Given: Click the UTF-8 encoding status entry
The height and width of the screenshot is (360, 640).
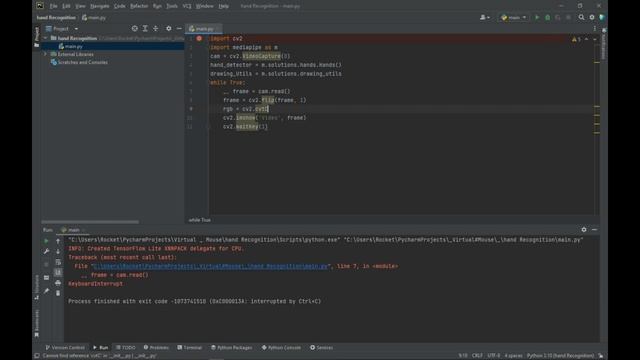Looking at the screenshot, I should [493, 356].
